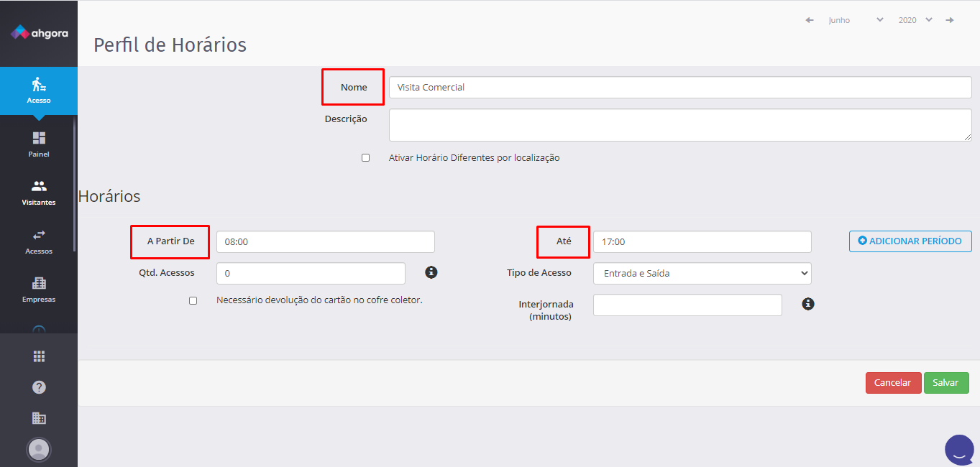
Task: Open the company building icon near the bottom
Action: click(x=39, y=417)
